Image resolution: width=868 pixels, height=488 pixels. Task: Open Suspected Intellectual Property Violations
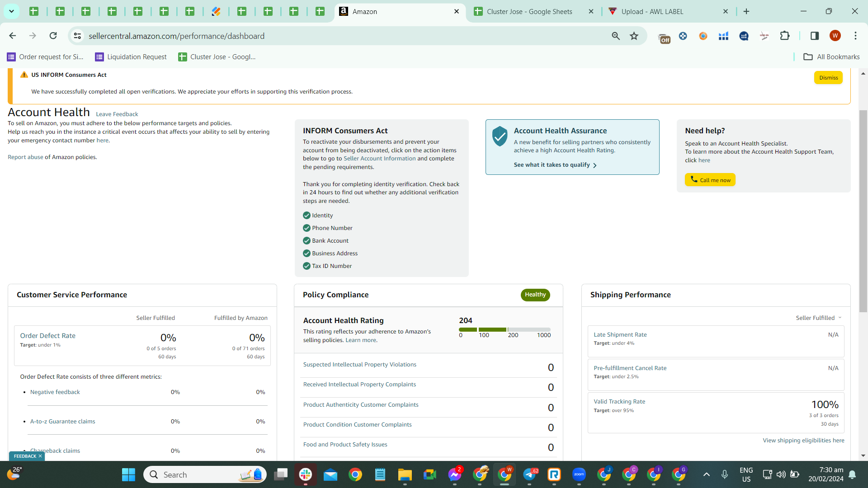coord(360,365)
